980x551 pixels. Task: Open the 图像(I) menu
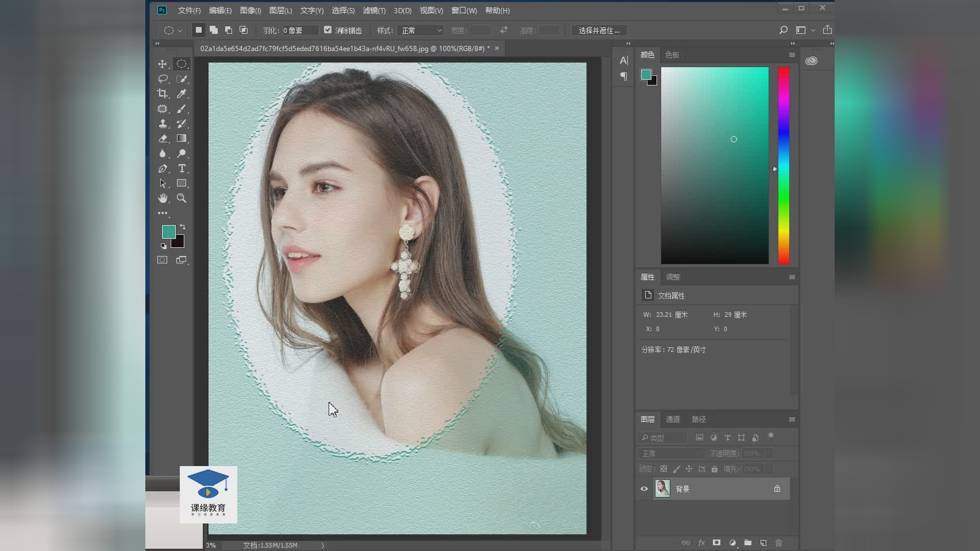click(x=250, y=10)
